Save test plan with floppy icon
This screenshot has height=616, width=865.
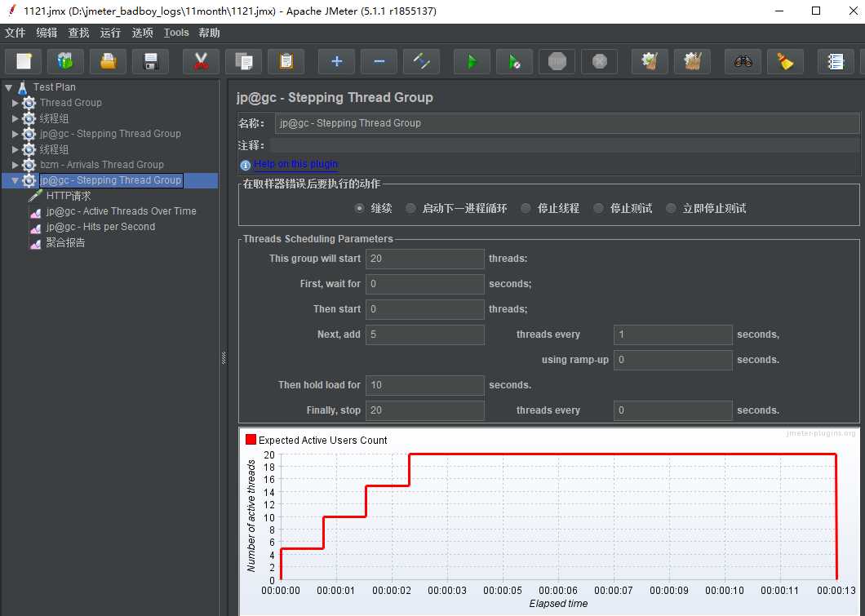click(x=151, y=61)
